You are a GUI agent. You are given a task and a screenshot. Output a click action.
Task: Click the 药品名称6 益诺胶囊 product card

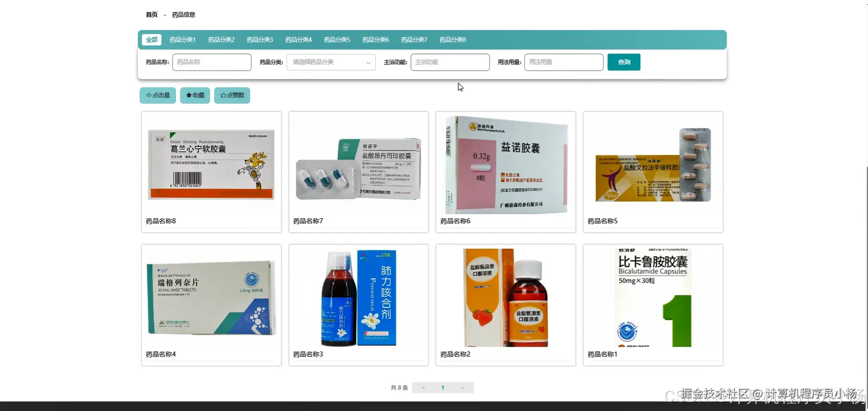click(505, 164)
